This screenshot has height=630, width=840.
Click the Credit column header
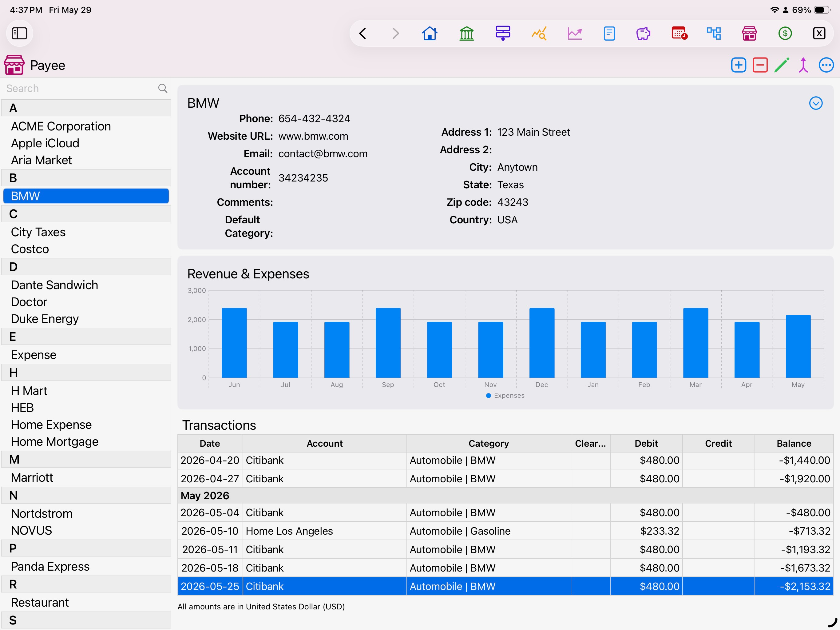point(719,444)
